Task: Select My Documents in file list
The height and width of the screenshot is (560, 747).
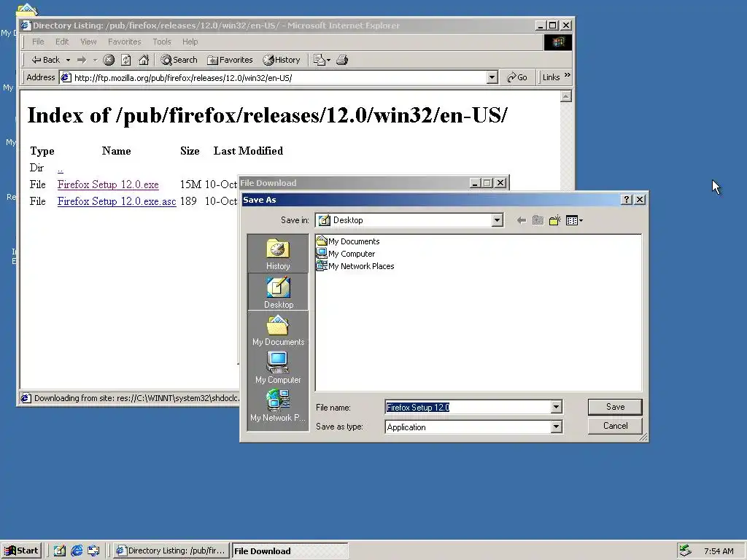Action: 348,241
